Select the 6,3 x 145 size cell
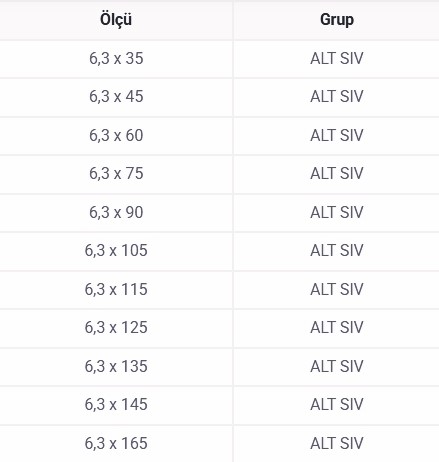This screenshot has width=439, height=462. [x=116, y=405]
